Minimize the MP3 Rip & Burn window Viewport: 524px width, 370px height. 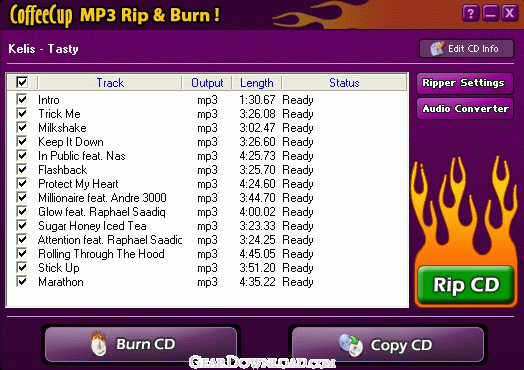(490, 13)
